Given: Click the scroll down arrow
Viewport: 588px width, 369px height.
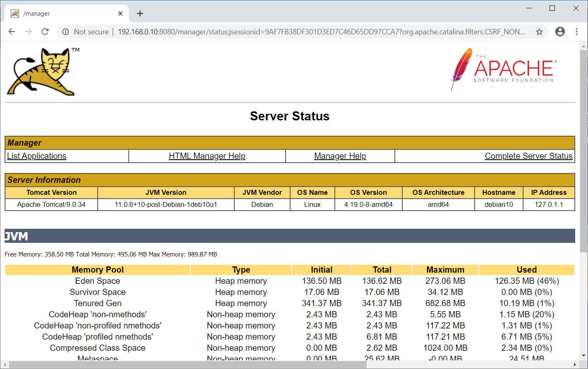Looking at the screenshot, I should 584,355.
